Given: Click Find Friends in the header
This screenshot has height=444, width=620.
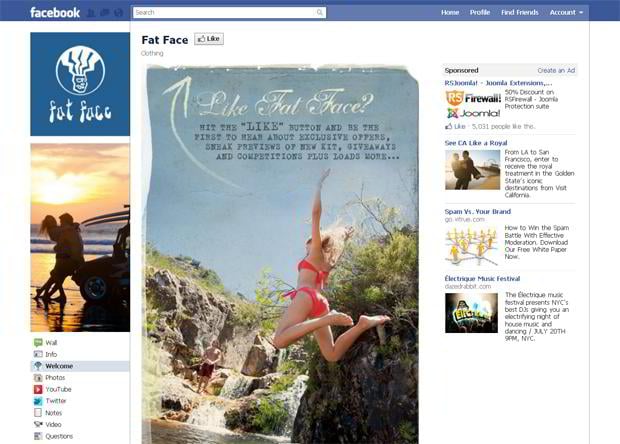Looking at the screenshot, I should (x=519, y=13).
